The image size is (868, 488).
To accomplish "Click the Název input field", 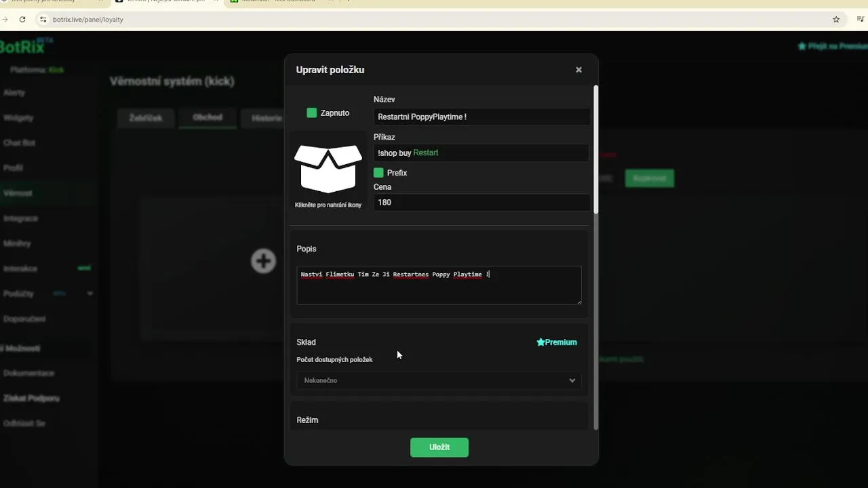I will 481,117.
